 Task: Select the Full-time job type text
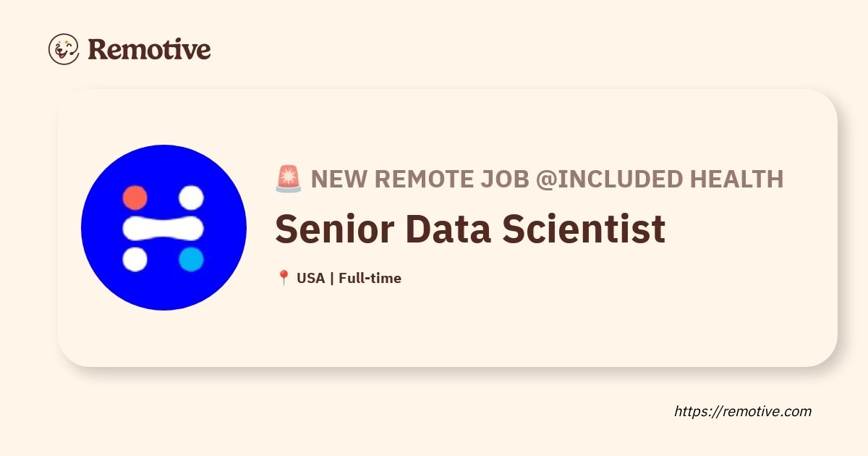[370, 278]
